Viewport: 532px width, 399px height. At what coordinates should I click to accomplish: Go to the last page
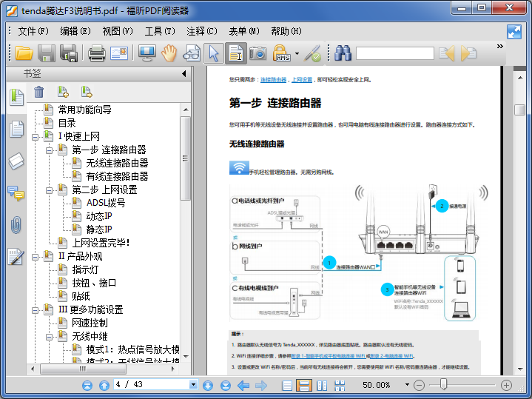coord(226,386)
